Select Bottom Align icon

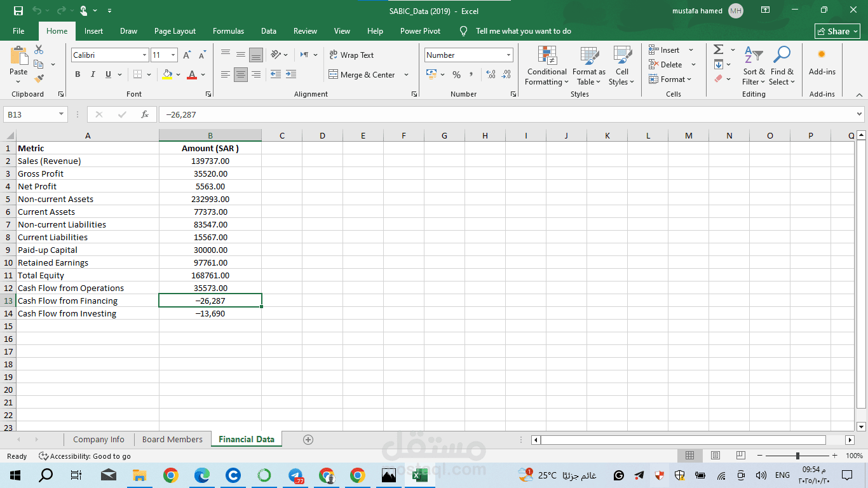click(255, 55)
